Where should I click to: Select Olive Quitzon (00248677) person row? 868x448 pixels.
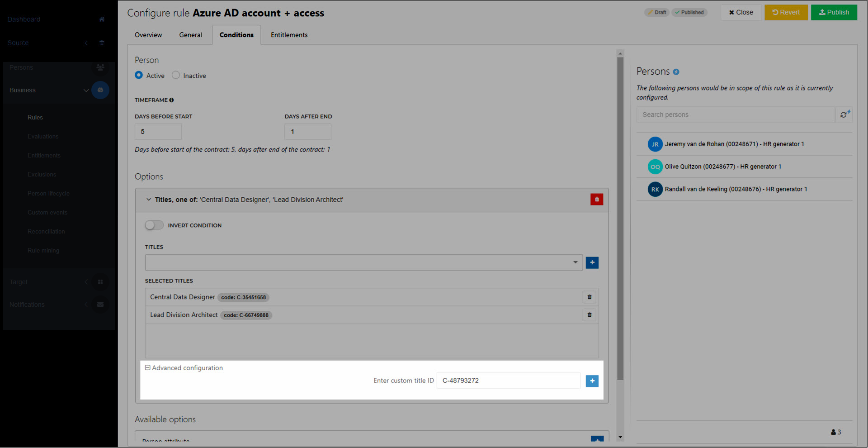[x=745, y=167]
